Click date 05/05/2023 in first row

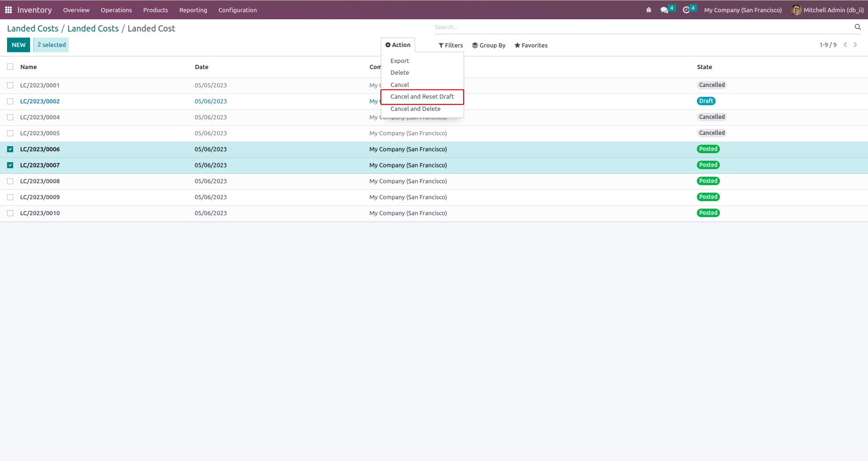(x=211, y=86)
